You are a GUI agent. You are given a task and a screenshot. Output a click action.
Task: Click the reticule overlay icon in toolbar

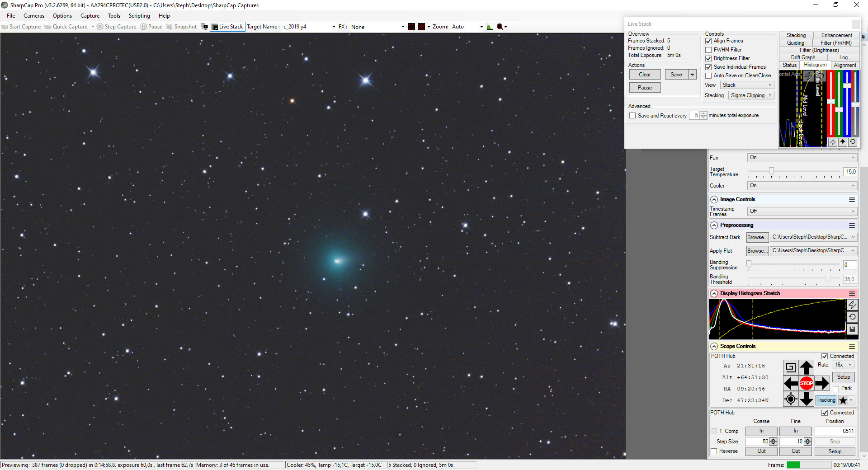click(x=411, y=27)
